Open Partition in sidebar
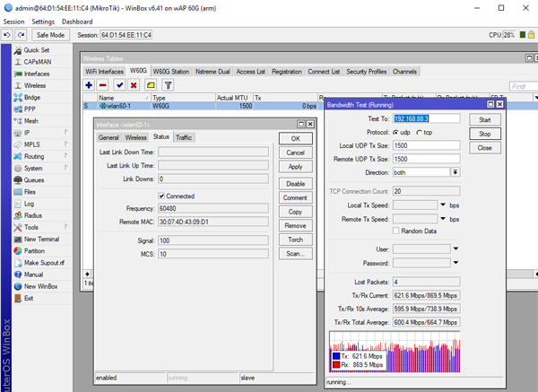The width and height of the screenshot is (538, 392). click(34, 251)
